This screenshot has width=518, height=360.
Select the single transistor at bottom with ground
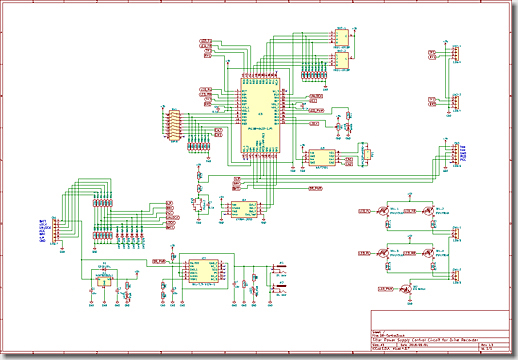point(406,289)
